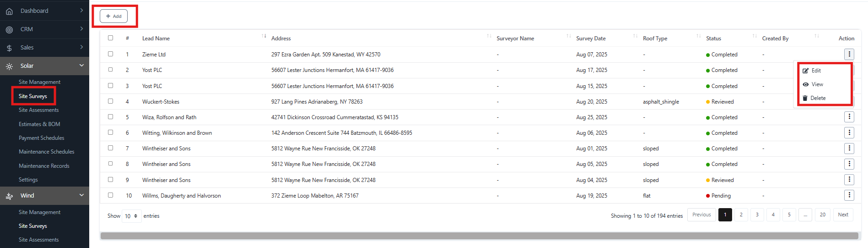Choose Edit from the action menu

816,71
